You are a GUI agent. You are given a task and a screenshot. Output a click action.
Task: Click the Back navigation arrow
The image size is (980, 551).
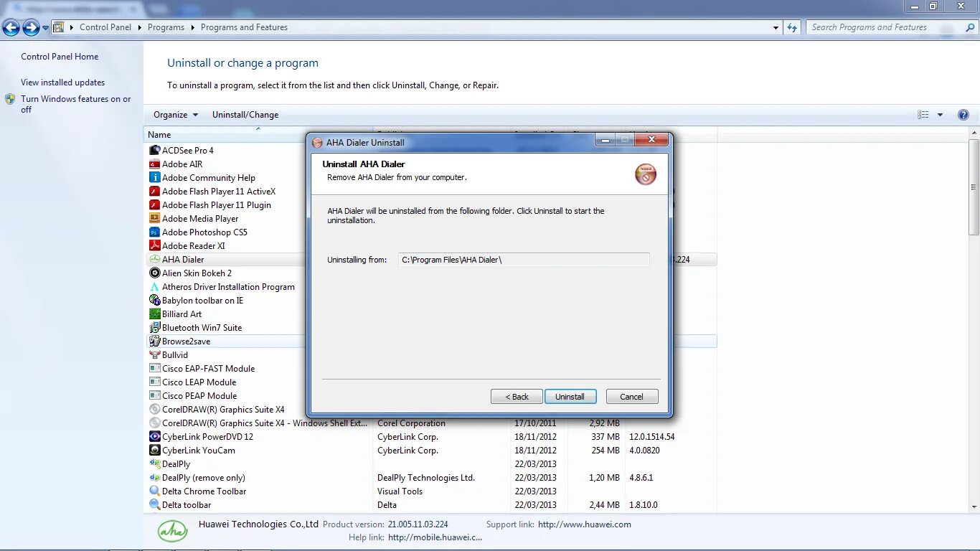(11, 27)
